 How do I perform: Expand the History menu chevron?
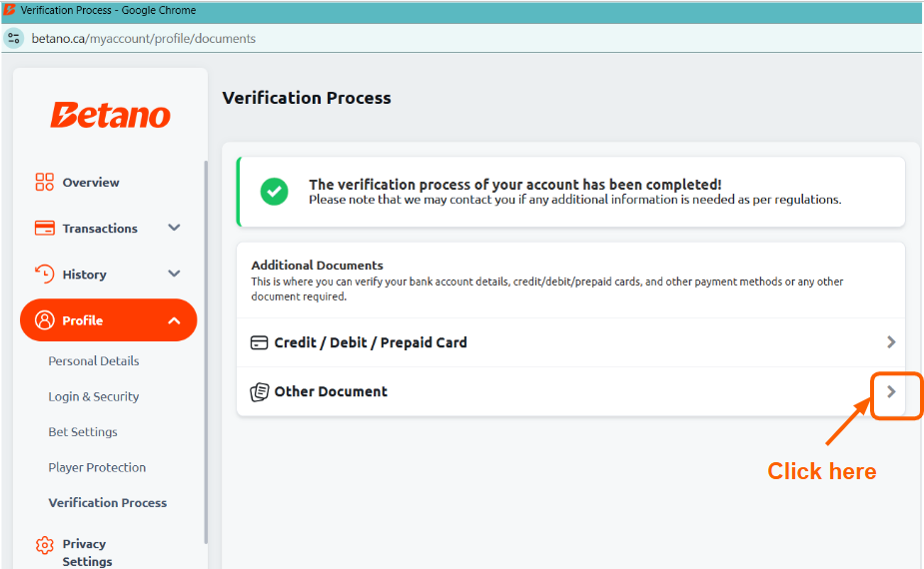[174, 274]
